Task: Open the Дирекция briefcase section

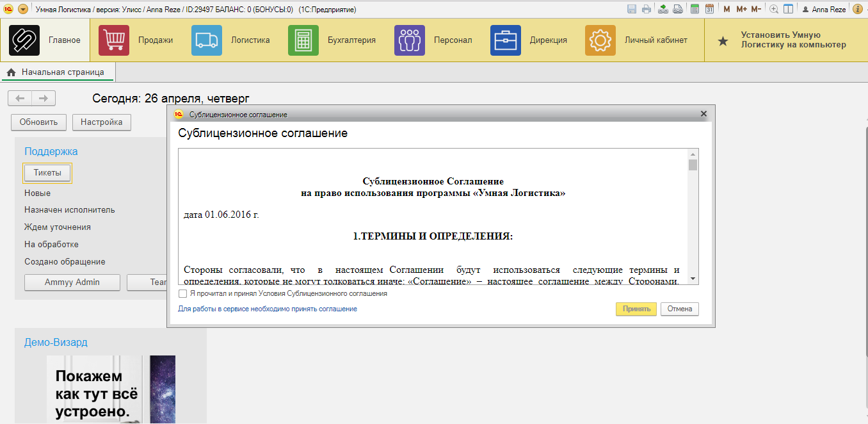Action: (506, 40)
